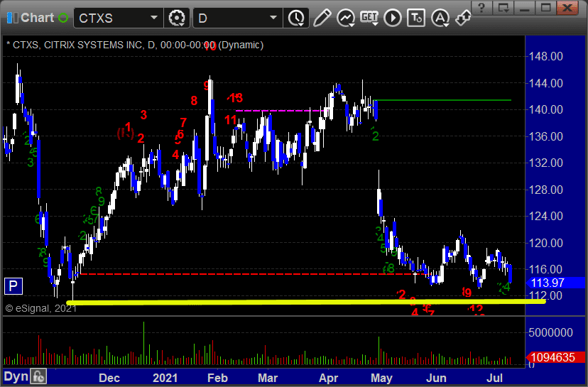Maximize the chart window
The height and width of the screenshot is (387, 588).
pyautogui.click(x=545, y=8)
